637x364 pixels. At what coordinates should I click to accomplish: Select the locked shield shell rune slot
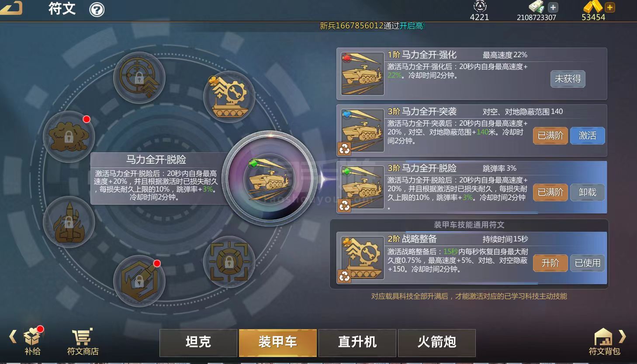pyautogui.click(x=139, y=281)
